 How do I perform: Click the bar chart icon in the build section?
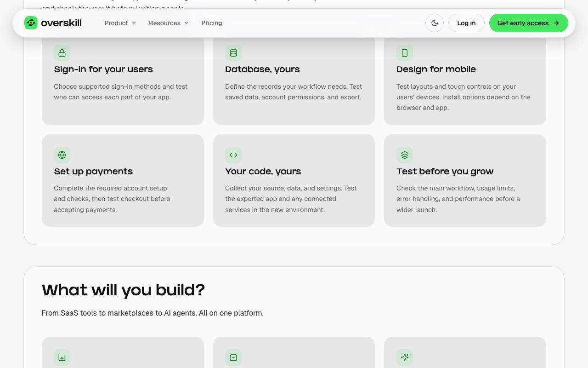[x=62, y=357]
